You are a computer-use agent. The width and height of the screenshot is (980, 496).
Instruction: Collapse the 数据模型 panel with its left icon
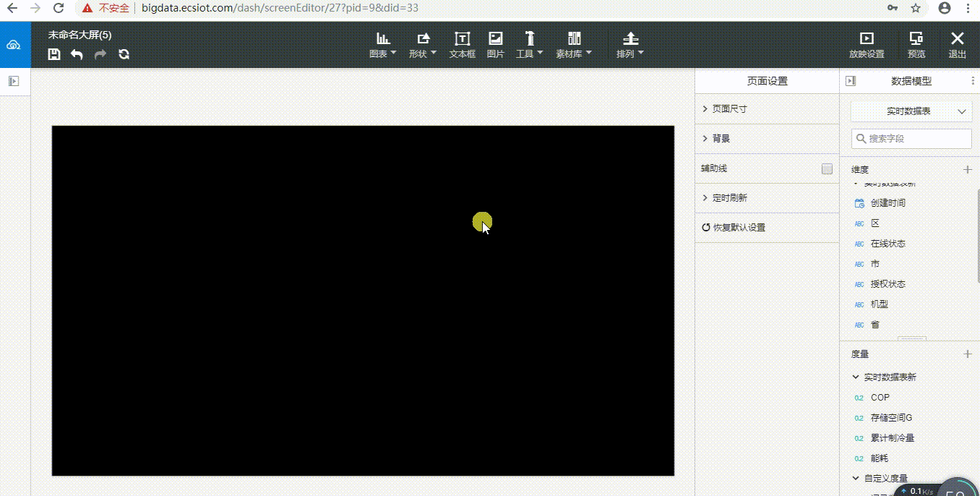coord(851,82)
